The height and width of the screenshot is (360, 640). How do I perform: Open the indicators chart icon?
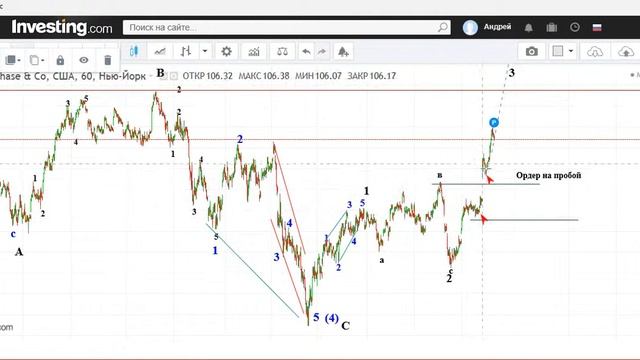(254, 51)
